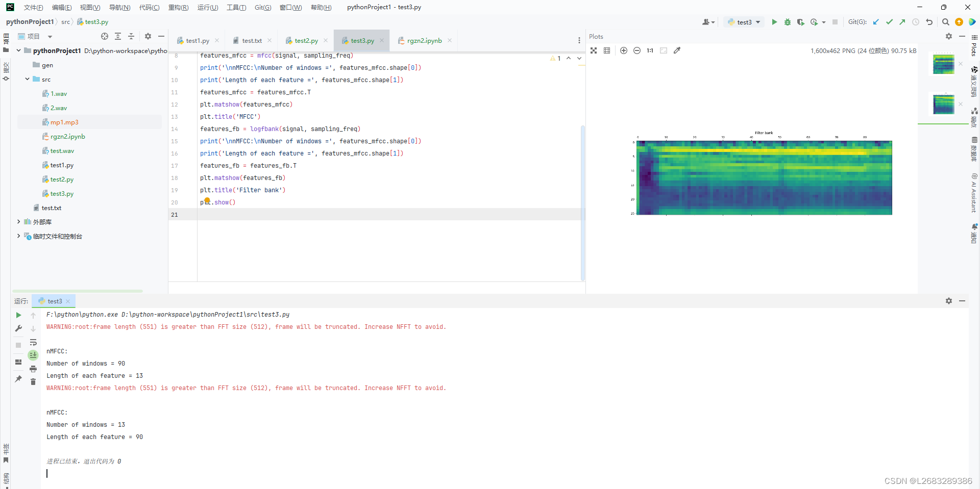Commit changes using the Git checkmark icon
The width and height of the screenshot is (980, 489).
click(889, 22)
